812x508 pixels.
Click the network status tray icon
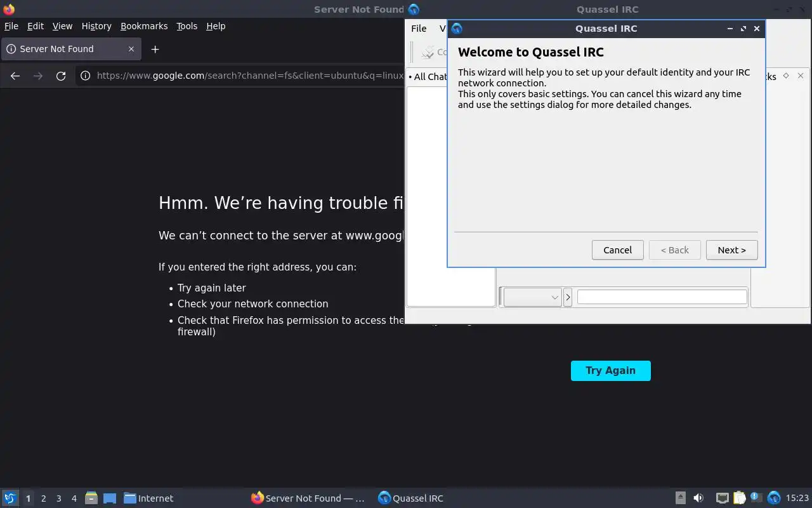coord(722,498)
